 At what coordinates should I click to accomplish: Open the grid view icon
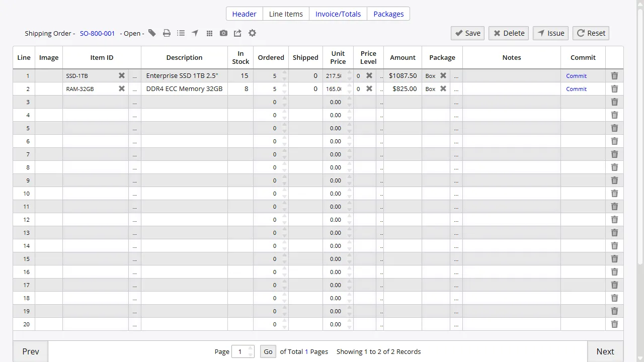(x=209, y=33)
